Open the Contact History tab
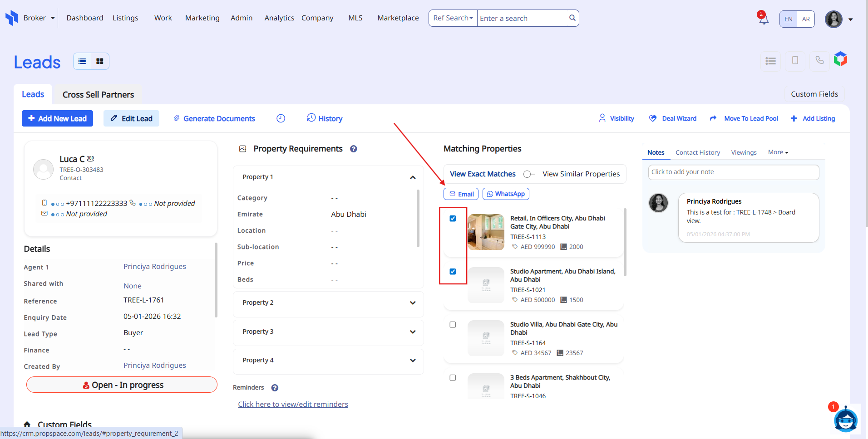This screenshot has height=439, width=868. tap(697, 152)
